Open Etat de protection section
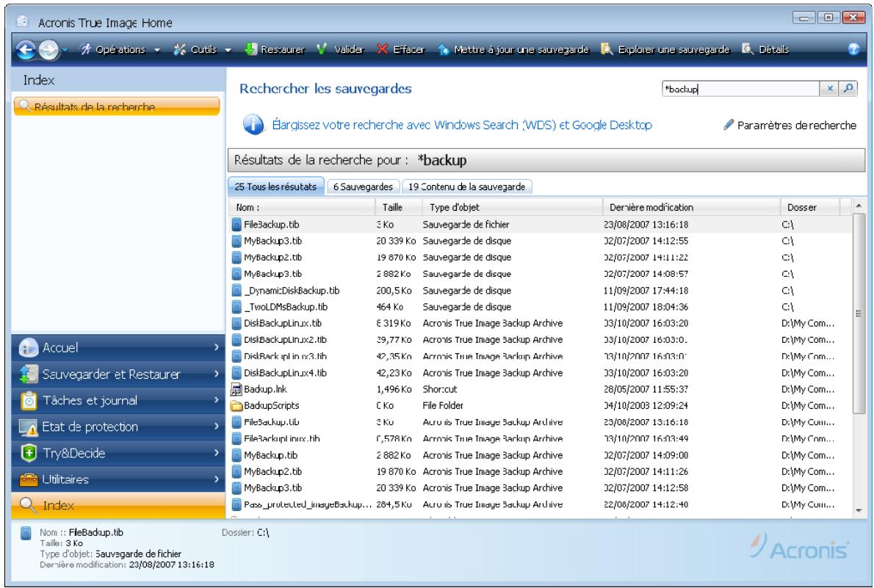Viewport: 874px width, 588px height. click(x=118, y=427)
